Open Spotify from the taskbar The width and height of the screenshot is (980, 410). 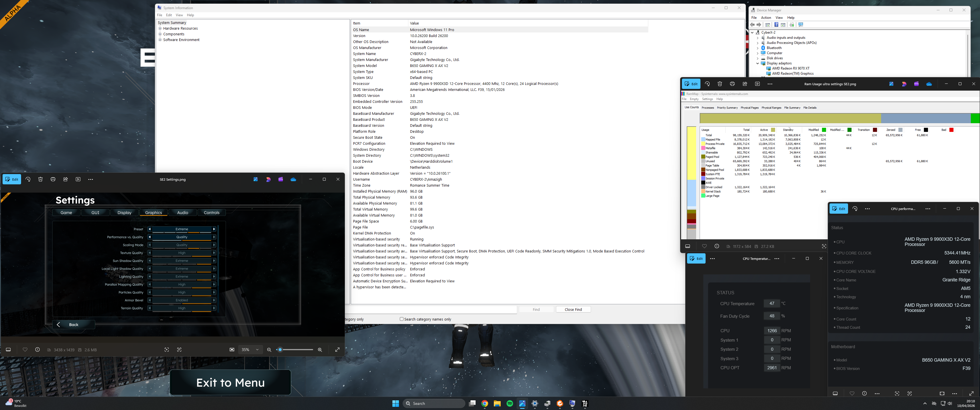click(x=510, y=403)
